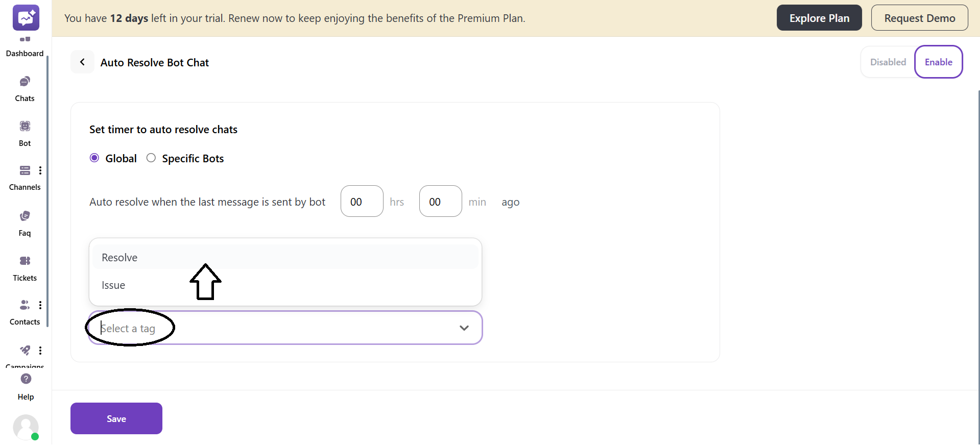Screen dimensions: 980x447
Task: Click the Save button
Action: tap(116, 418)
